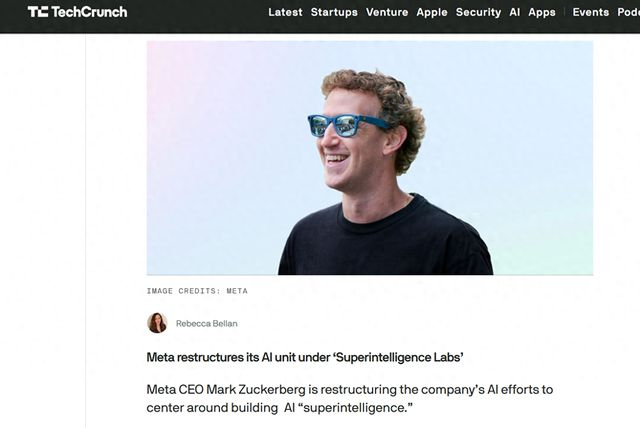
Task: Open the Apple category link
Action: [432, 12]
